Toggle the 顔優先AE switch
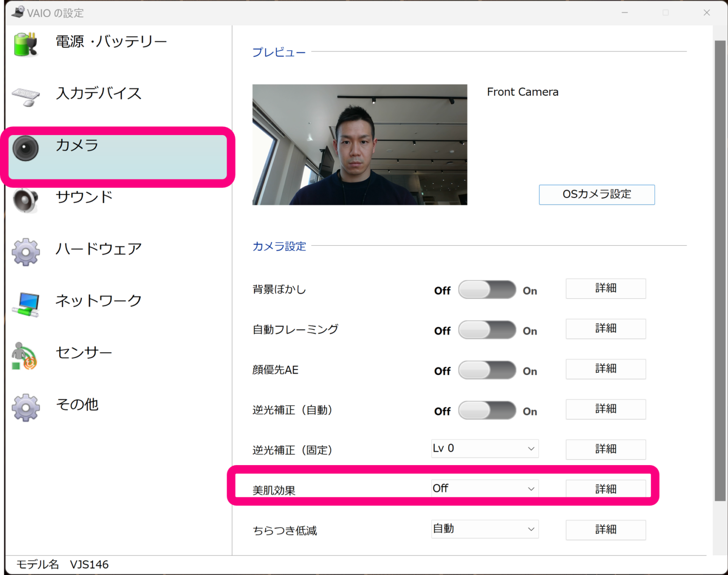 tap(487, 370)
